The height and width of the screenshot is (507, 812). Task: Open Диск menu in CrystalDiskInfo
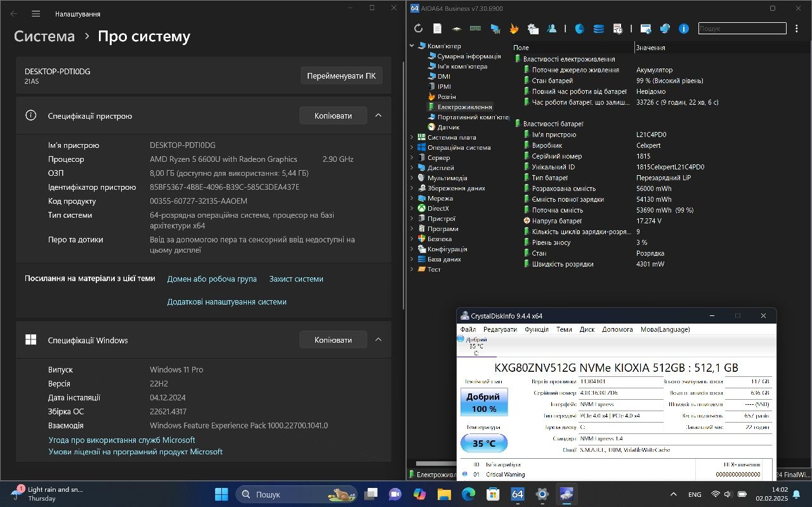coord(587,329)
